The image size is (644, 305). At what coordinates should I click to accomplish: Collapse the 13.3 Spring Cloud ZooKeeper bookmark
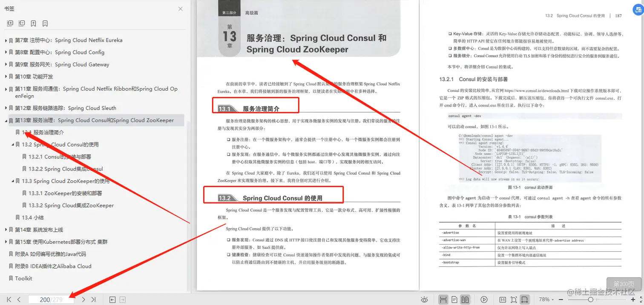[13, 181]
